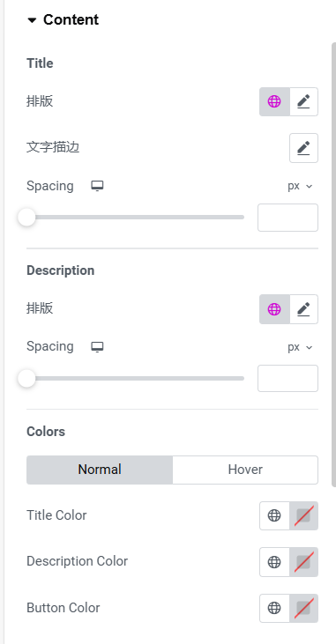Open global colors for Description Color
The height and width of the screenshot is (644, 336).
274,562
